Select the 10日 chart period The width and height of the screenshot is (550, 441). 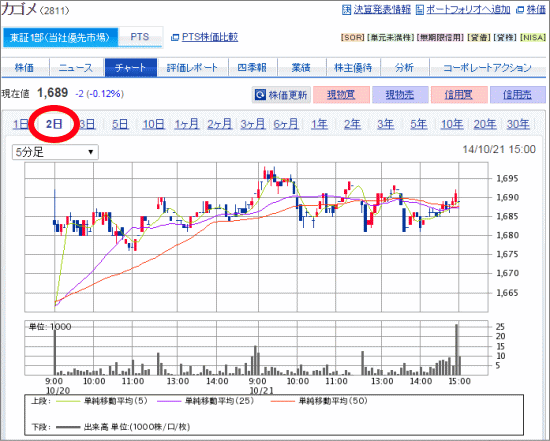pyautogui.click(x=153, y=124)
